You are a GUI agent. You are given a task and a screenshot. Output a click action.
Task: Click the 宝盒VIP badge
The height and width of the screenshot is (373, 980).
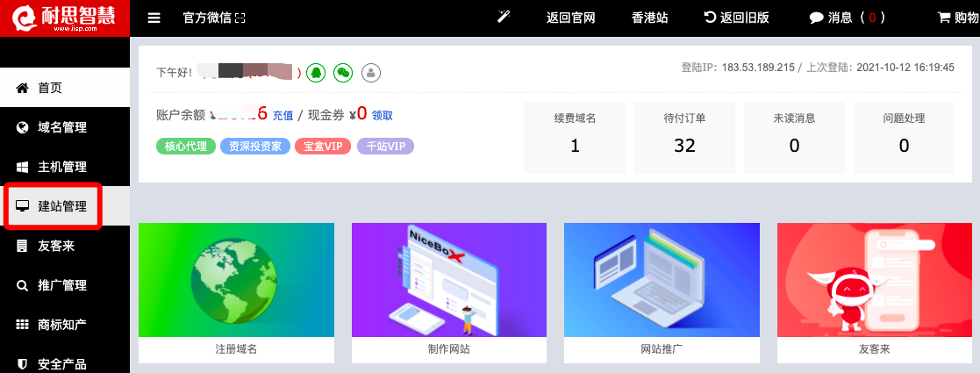(324, 147)
